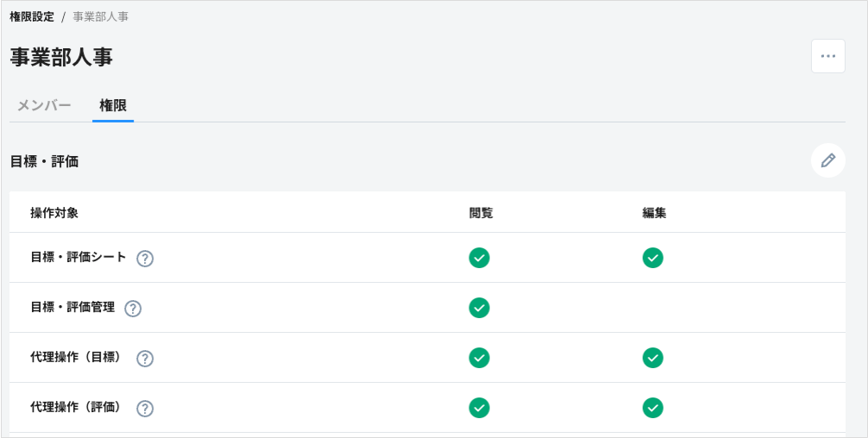This screenshot has width=868, height=438.
Task: Click help icon next to 代理操作（目標）
Action: (145, 358)
